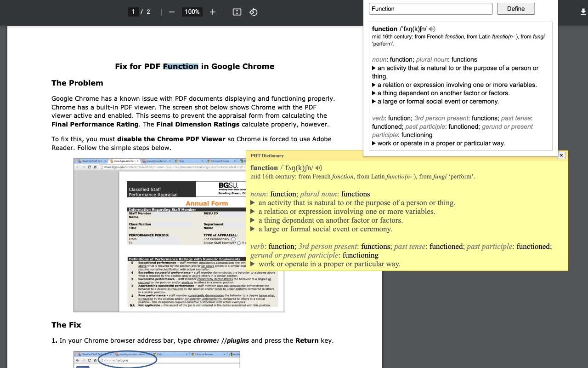The width and height of the screenshot is (588, 368).
Task: Focus the dictionary search input field
Action: click(431, 9)
